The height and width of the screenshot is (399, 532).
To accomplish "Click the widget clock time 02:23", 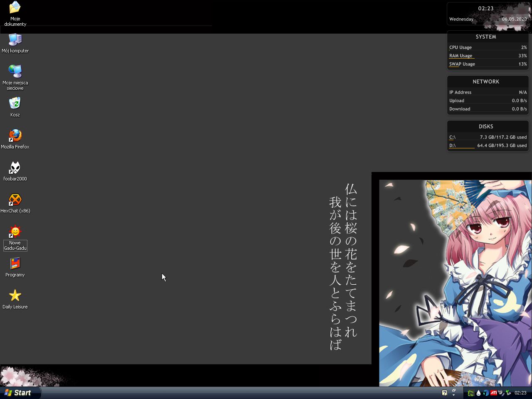I will click(x=485, y=8).
